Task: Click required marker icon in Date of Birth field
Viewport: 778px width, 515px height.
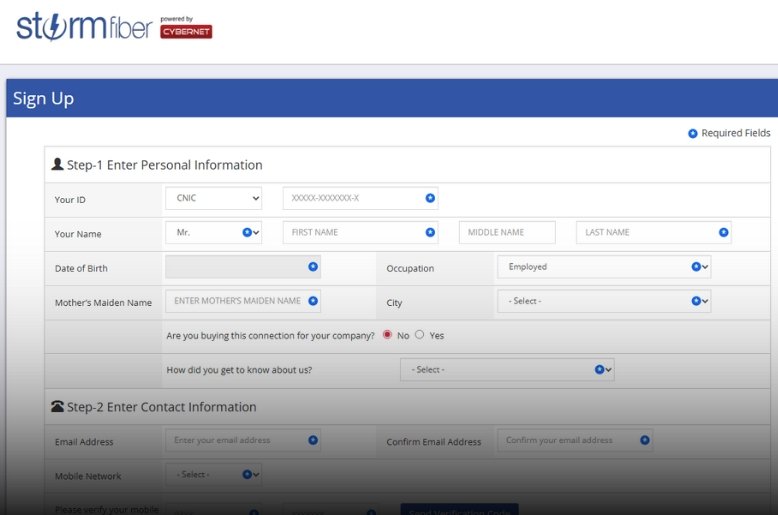Action: [x=313, y=266]
